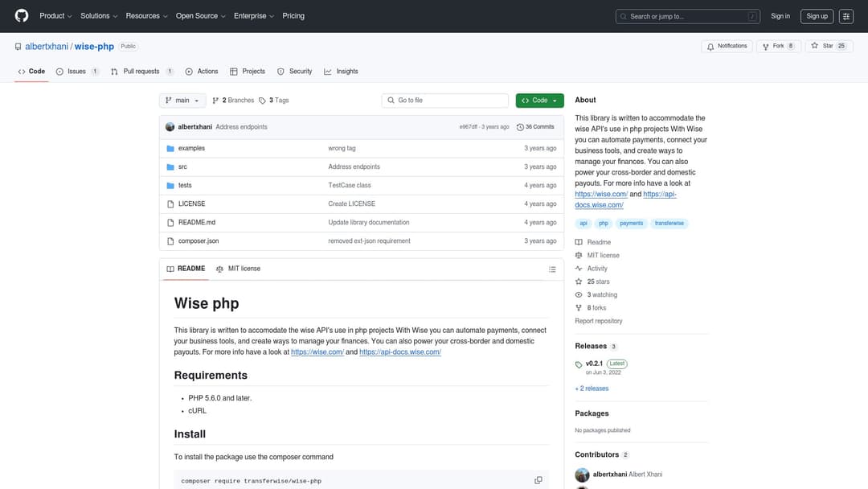Open 36 Commits history
The height and width of the screenshot is (489, 868).
coord(535,127)
